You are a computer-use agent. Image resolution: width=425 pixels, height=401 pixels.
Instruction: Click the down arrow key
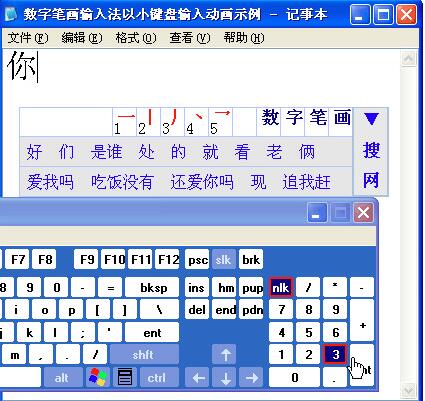(226, 377)
